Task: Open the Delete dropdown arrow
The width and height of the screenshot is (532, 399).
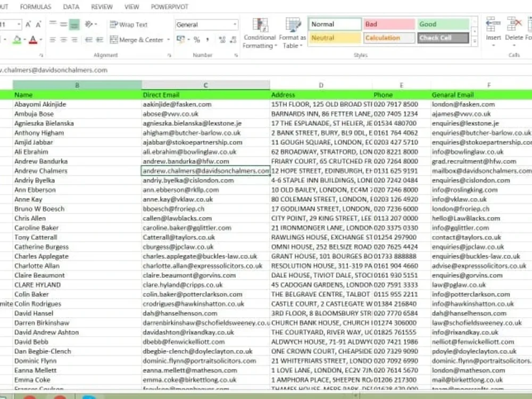Action: (x=514, y=45)
